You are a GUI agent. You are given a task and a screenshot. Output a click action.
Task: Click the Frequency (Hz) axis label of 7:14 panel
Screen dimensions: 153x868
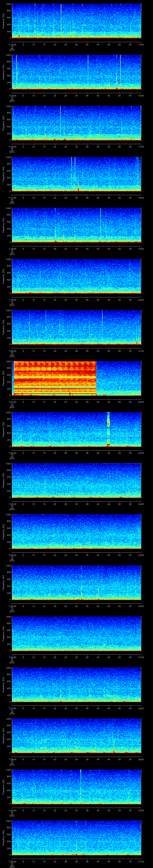(3, 21)
